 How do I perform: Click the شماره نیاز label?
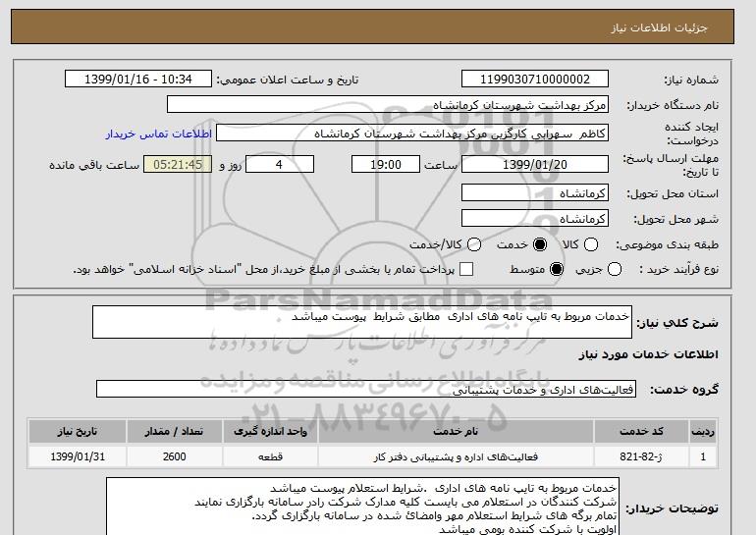tap(691, 80)
